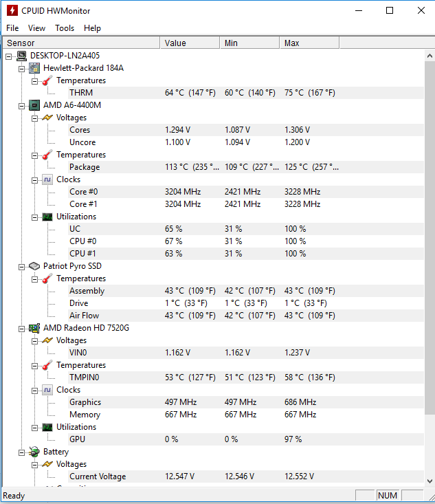435x504 pixels.
Task: Click thermometer icon under Hewlett-Packard 184A
Action: tap(47, 80)
